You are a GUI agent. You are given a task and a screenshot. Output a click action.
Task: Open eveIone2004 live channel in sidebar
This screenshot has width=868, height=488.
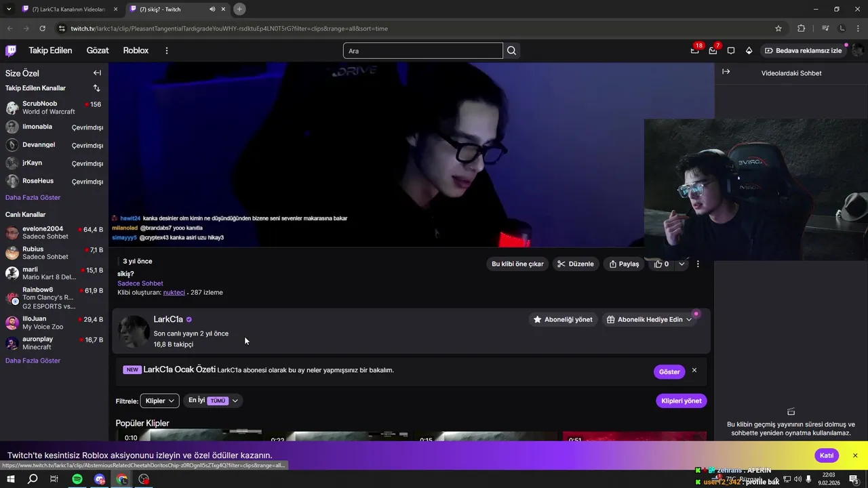click(54, 233)
